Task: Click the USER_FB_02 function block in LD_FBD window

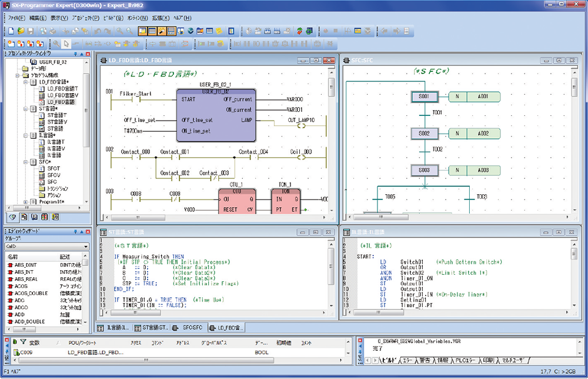Action: [x=216, y=115]
